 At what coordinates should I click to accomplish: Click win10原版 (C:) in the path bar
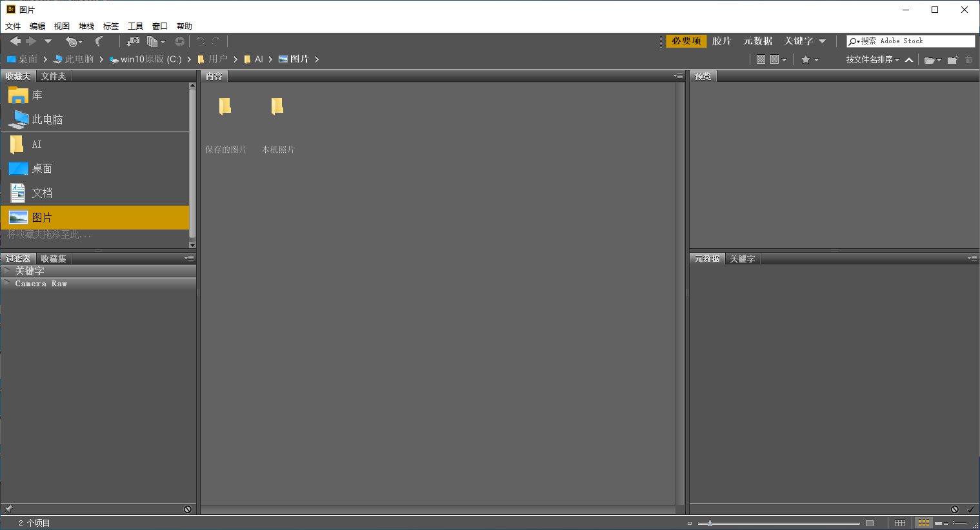(x=145, y=59)
